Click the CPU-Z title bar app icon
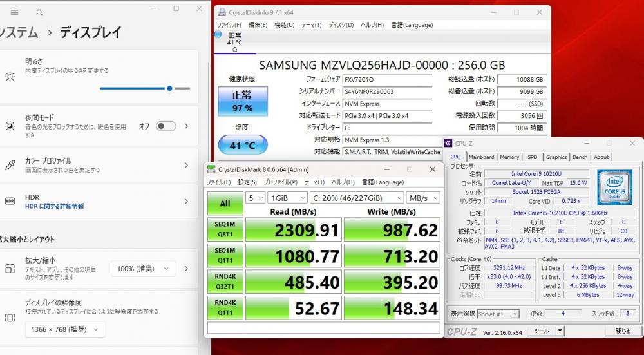The image size is (644, 355). [449, 144]
